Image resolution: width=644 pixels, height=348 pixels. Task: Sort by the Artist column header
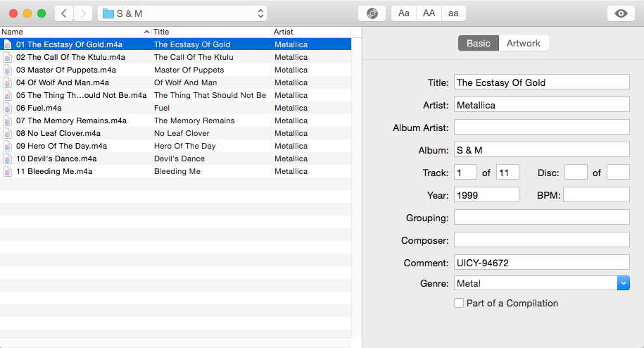[x=311, y=32]
